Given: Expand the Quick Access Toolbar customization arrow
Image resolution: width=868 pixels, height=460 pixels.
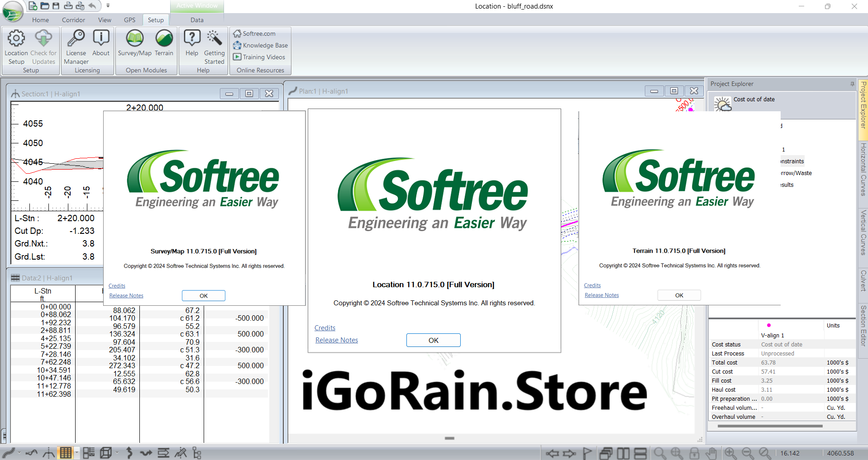Looking at the screenshot, I should click(108, 6).
